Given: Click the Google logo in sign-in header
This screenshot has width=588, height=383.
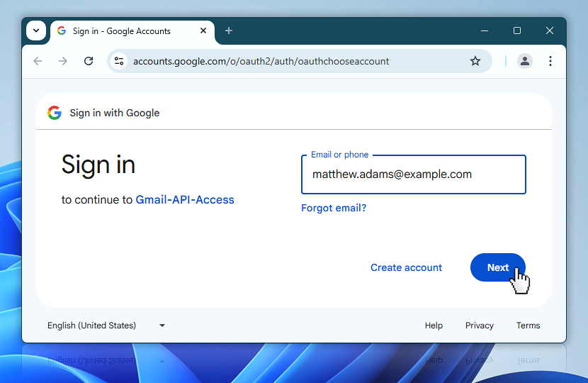Looking at the screenshot, I should click(x=55, y=113).
